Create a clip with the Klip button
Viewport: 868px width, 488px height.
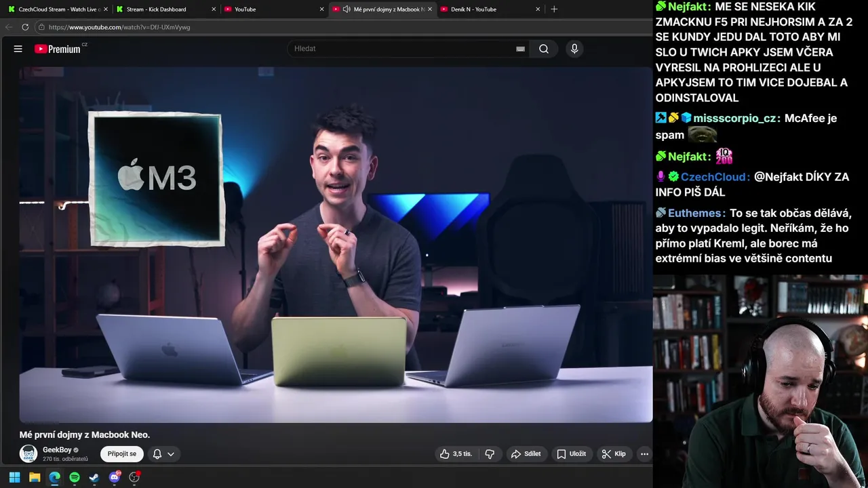[x=614, y=454]
